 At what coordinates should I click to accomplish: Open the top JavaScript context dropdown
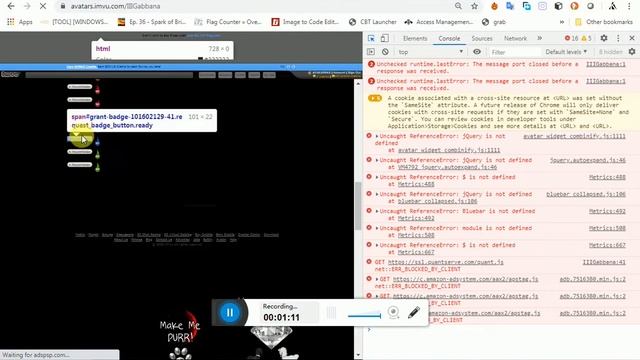pyautogui.click(x=431, y=52)
